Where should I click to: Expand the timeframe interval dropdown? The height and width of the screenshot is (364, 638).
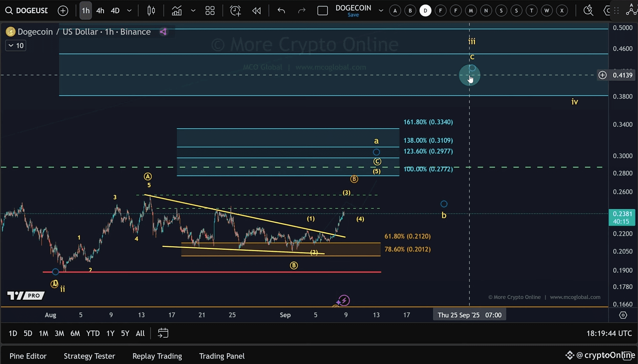pos(129,10)
